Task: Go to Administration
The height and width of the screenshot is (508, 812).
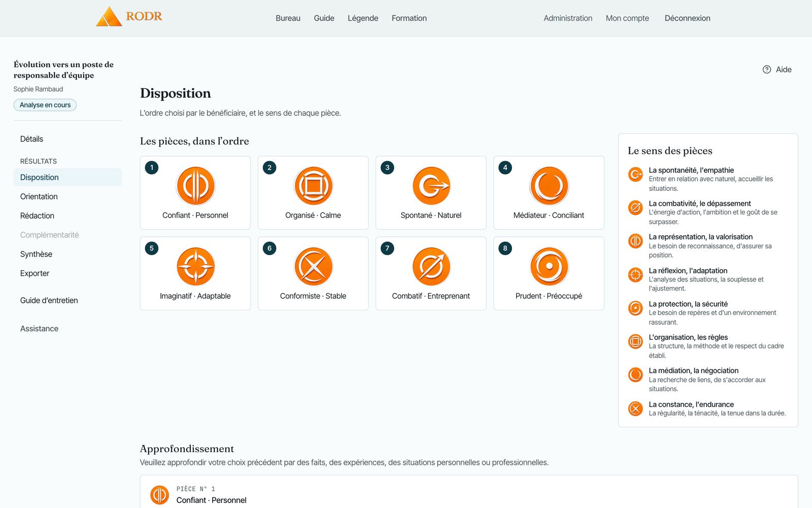Action: (x=568, y=18)
